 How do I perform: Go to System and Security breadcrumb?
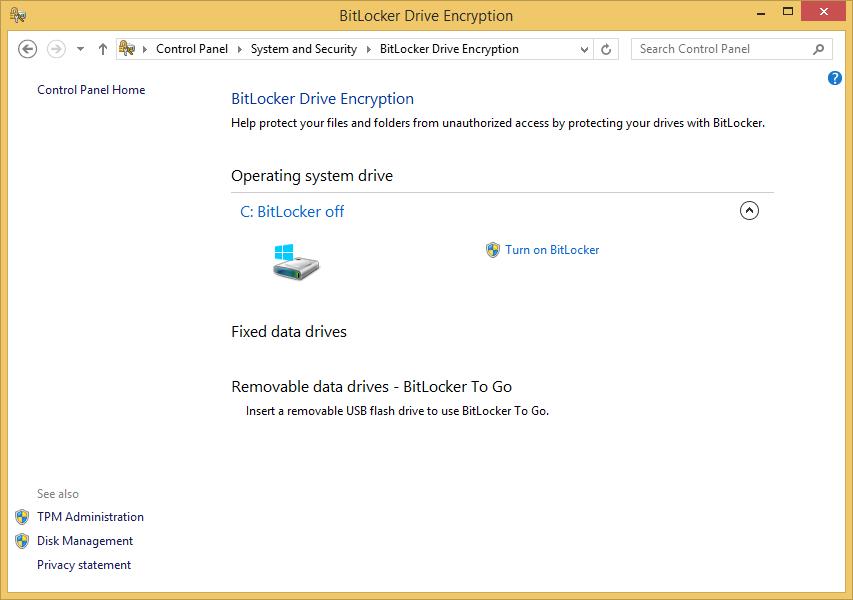(x=303, y=49)
